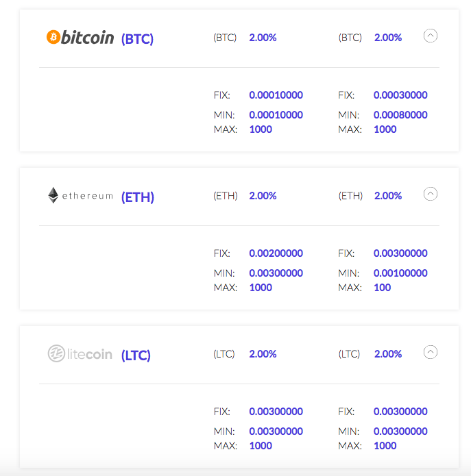Screen dimensions: 471x476
Task: Click second 2.00% fee in Ethereum row
Action: click(x=388, y=196)
